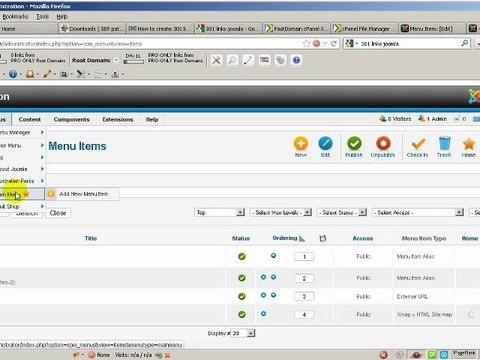Move the first menu item down

click(273, 256)
